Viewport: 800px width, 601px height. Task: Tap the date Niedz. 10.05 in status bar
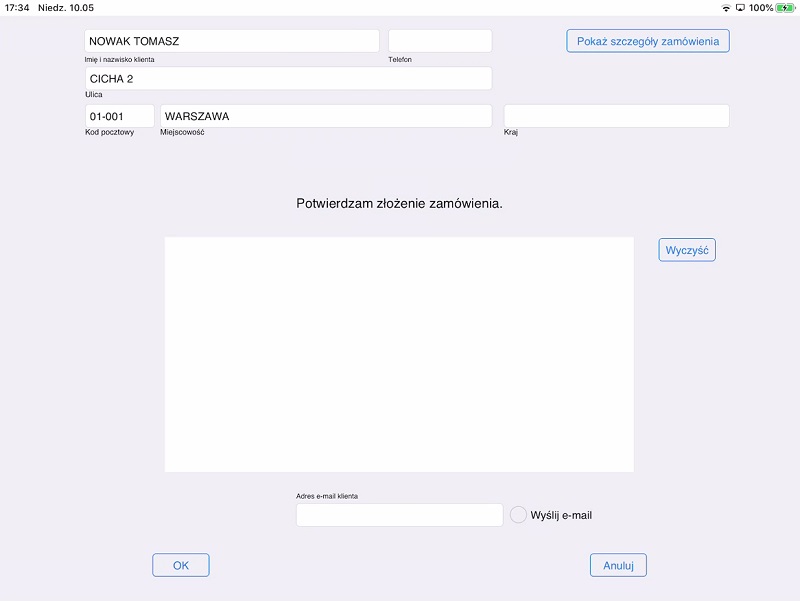tap(66, 8)
